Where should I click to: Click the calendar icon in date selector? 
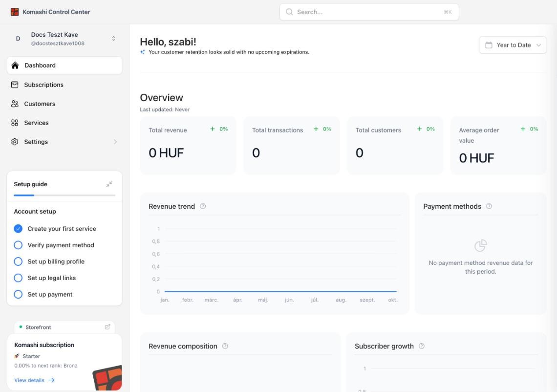489,45
